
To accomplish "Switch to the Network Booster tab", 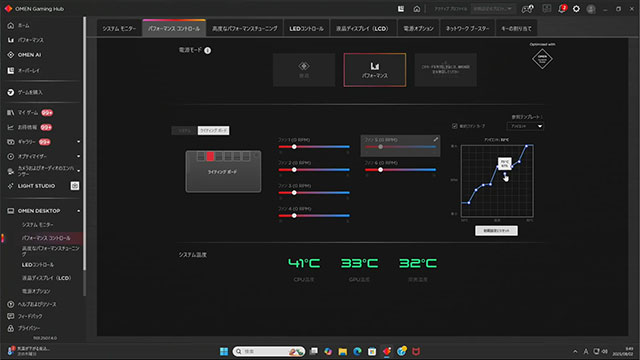I will pyautogui.click(x=467, y=29).
